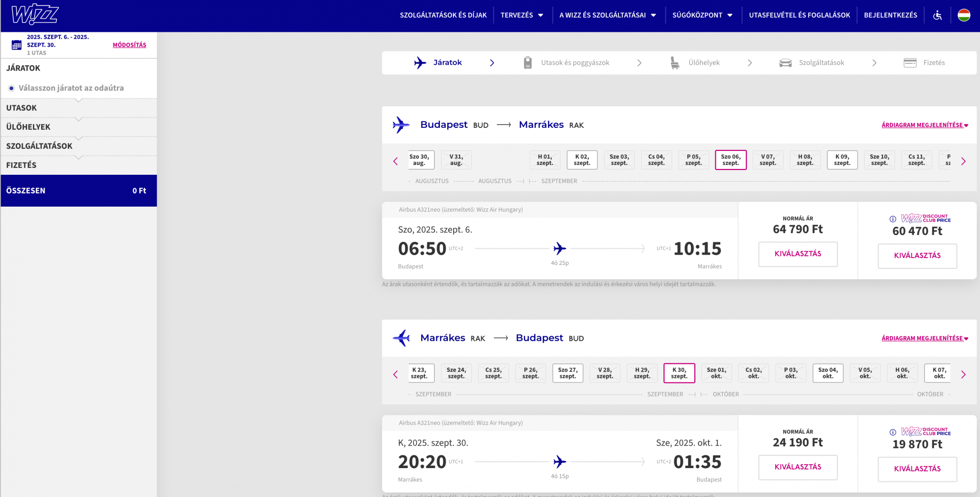980x497 pixels.
Task: Pick outbound date H 08, szept.
Action: 805,160
